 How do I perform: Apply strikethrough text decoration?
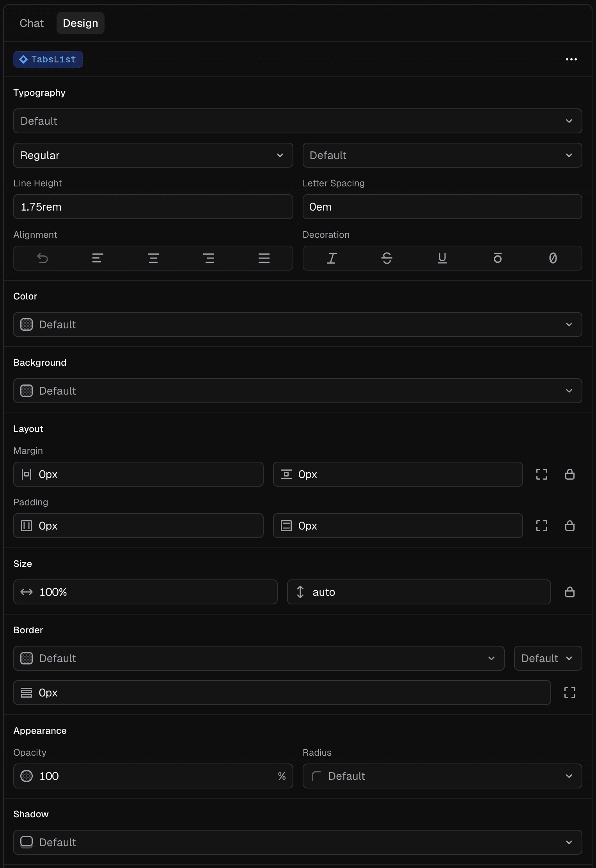[x=387, y=258]
